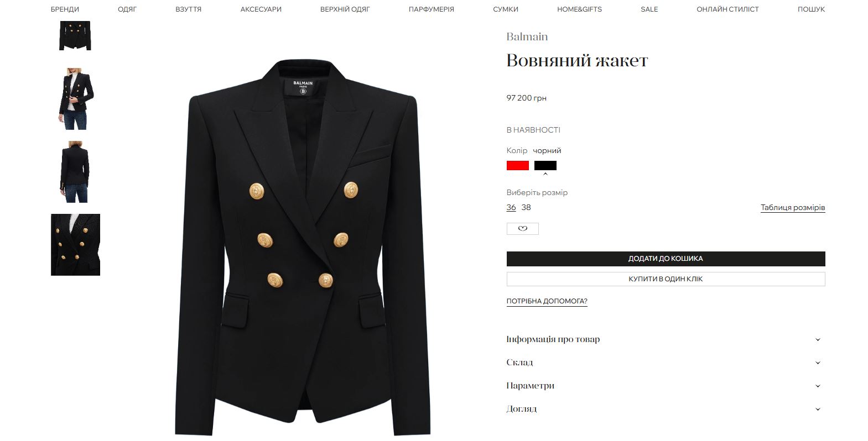Click КУПИТИ В ОДИН КЛІК button

(x=666, y=279)
